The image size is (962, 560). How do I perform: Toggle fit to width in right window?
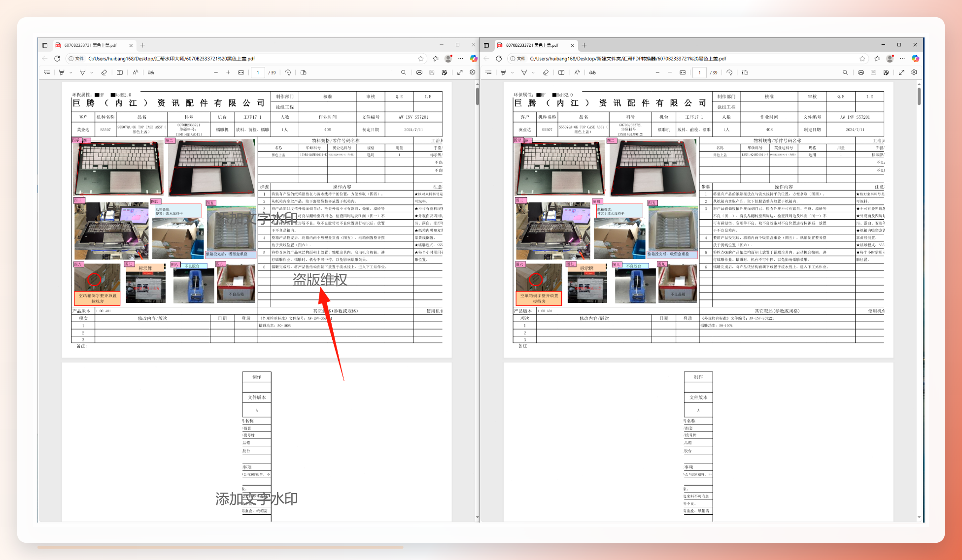pos(683,72)
